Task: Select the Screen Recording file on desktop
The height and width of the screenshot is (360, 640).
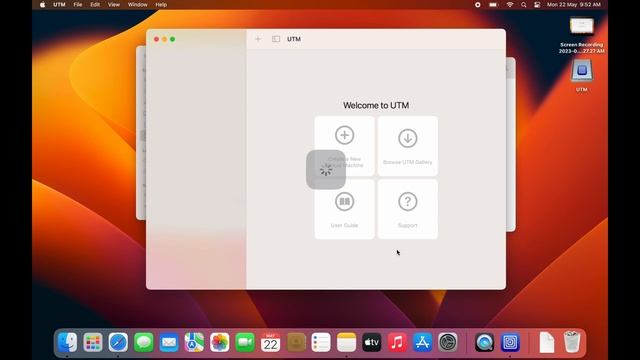Action: 582,36
